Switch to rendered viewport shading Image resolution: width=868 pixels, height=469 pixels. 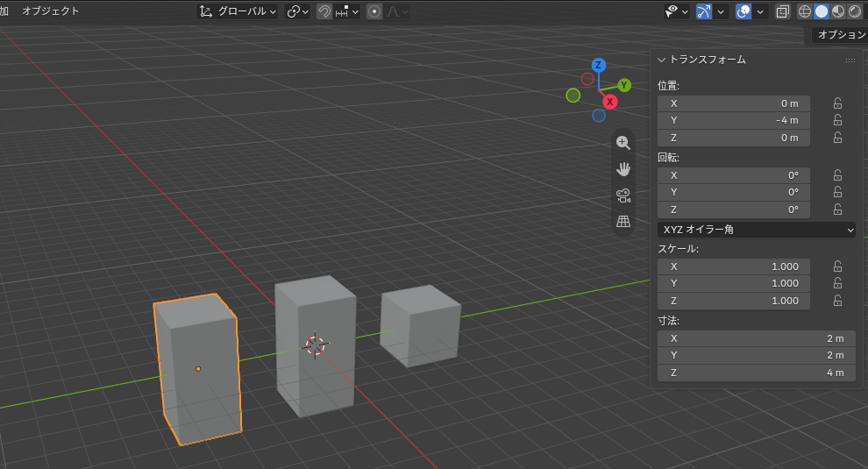(x=855, y=11)
